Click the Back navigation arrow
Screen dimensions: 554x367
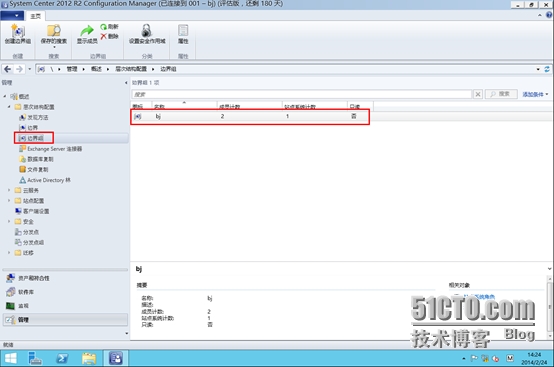7,69
